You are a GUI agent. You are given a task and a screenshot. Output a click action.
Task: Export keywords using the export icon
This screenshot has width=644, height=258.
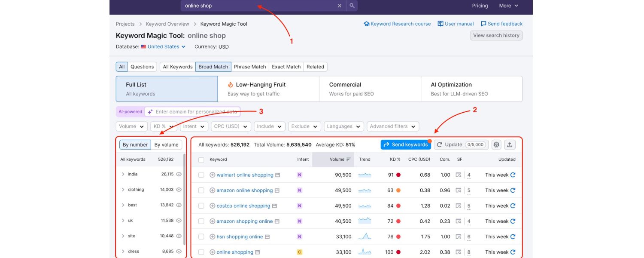[x=510, y=144]
